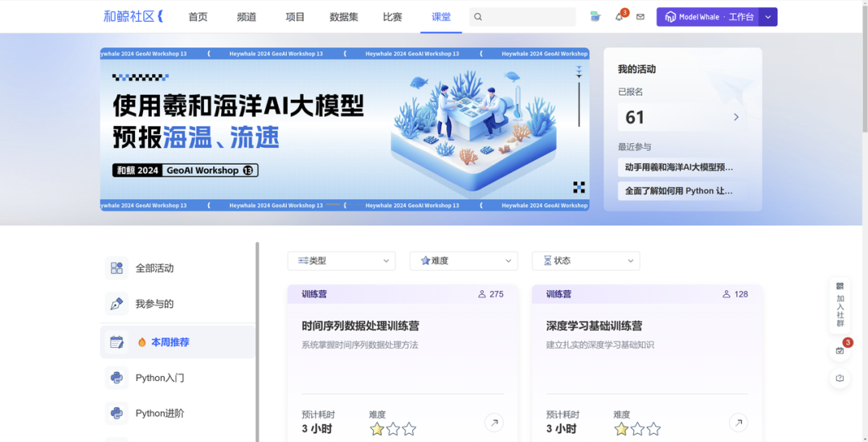Open the floating help feedback icon
Screen dimensions: 868x442
coord(840,379)
